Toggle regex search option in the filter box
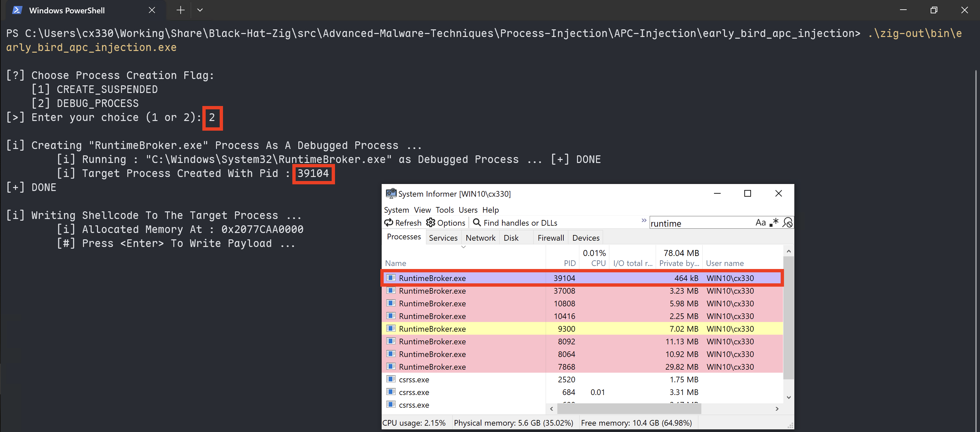 774,222
